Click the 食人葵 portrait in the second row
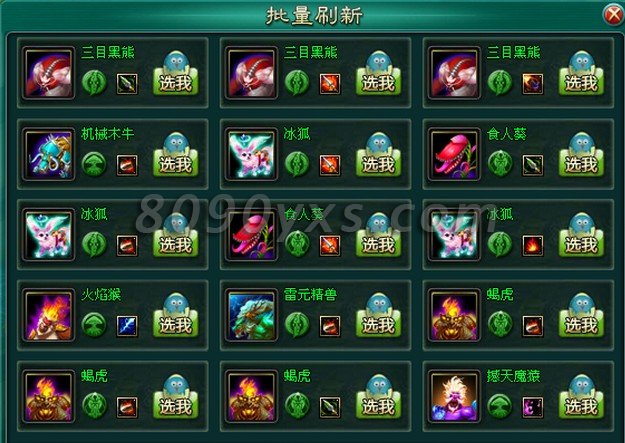The height and width of the screenshot is (443, 625). click(x=454, y=154)
